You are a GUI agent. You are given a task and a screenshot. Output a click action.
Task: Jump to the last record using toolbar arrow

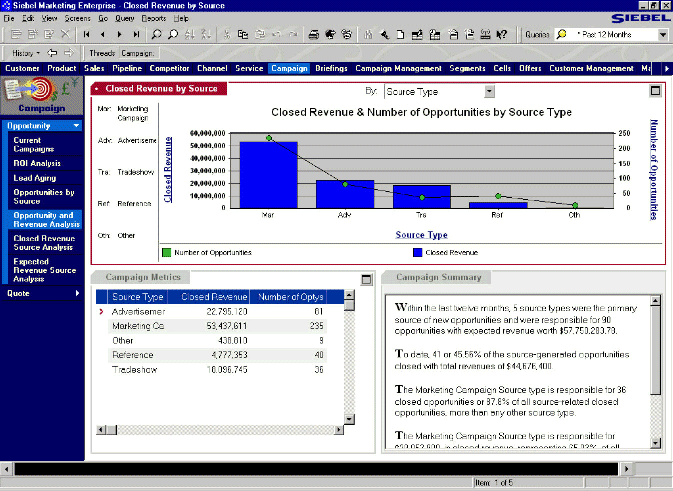(135, 34)
